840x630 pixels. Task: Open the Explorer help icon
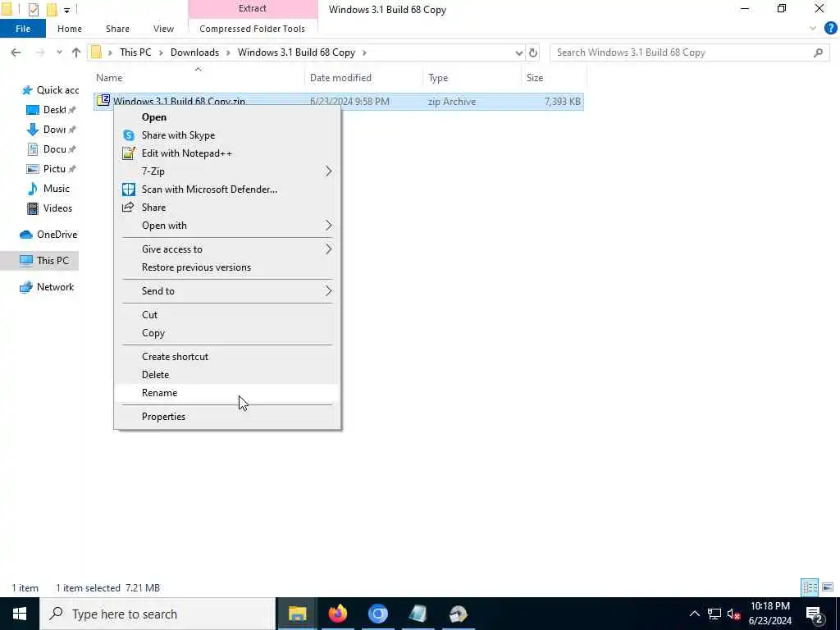click(830, 29)
